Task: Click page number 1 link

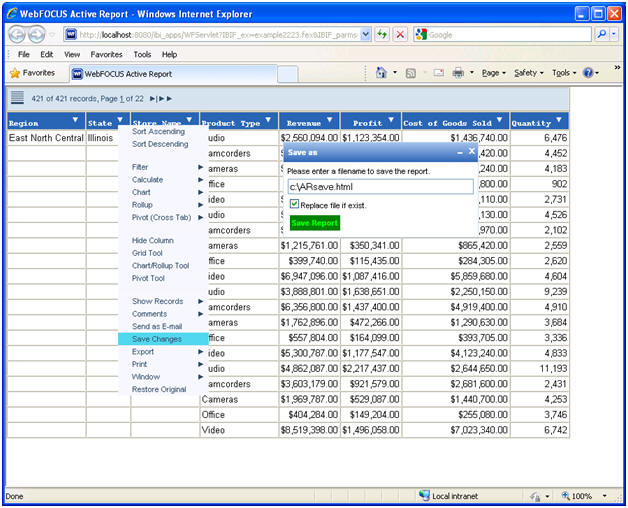Action: (x=122, y=99)
